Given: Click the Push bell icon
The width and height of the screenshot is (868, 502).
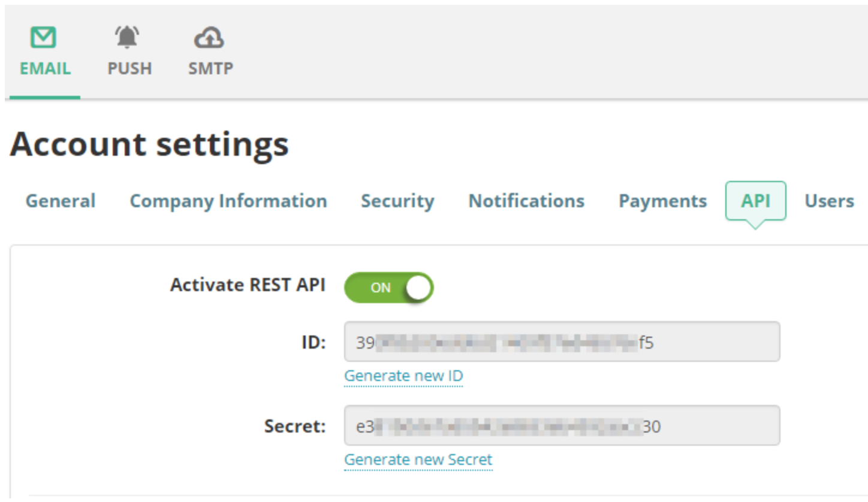Looking at the screenshot, I should (x=127, y=38).
